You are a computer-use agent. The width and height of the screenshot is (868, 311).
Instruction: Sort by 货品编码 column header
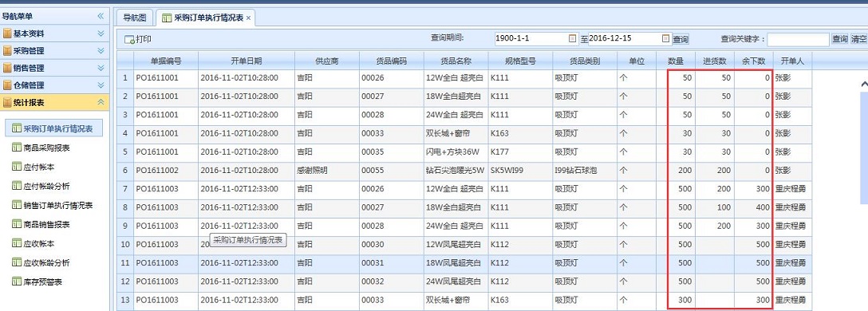(x=392, y=61)
